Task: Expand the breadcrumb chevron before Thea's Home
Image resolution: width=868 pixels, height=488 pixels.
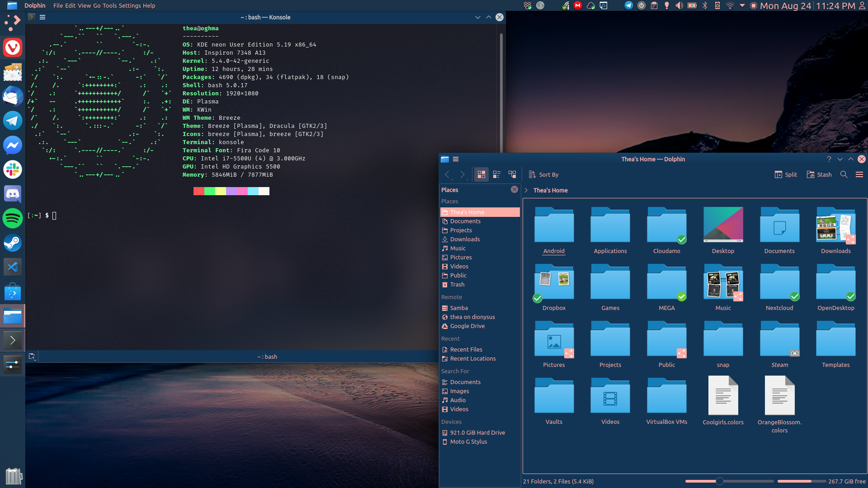Action: (526, 190)
